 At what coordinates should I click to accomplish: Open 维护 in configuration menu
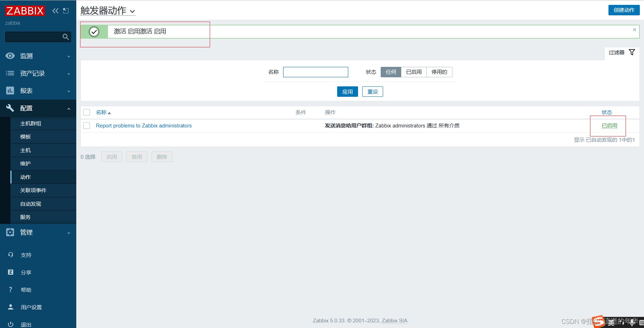(43, 164)
